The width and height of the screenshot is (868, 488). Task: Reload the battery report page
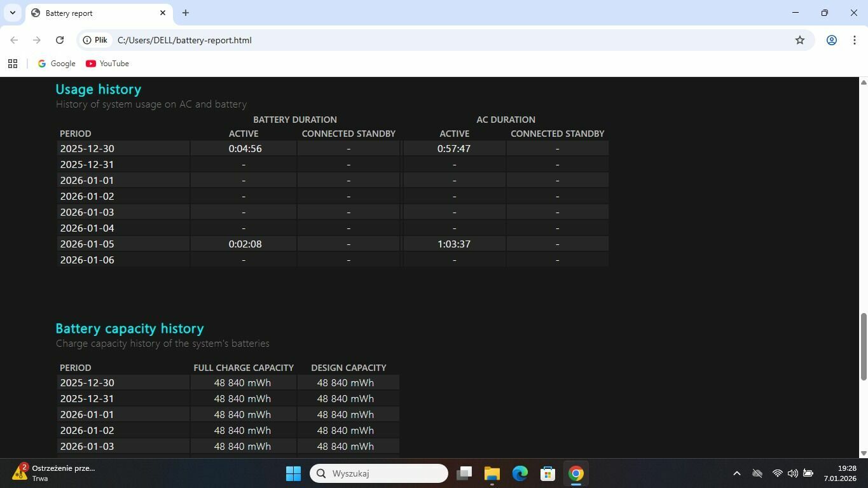[60, 40]
